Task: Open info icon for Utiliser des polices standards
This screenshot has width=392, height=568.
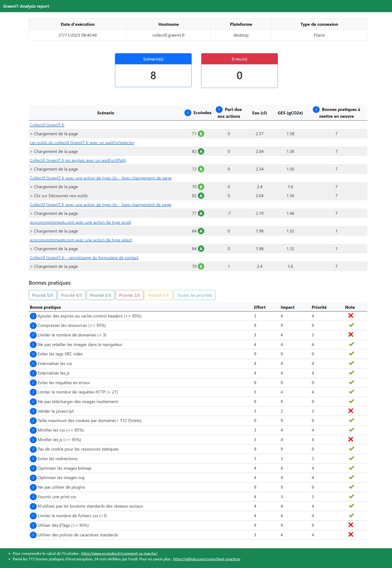Action: [33, 535]
